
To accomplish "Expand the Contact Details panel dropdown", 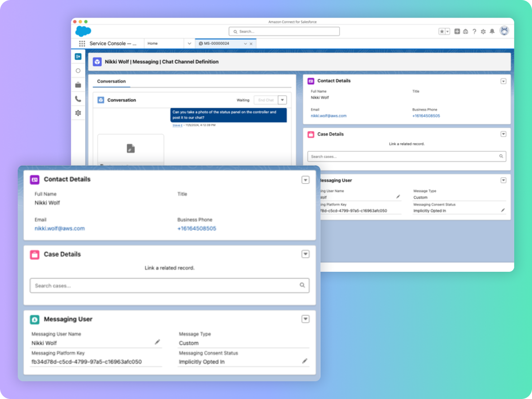I will point(305,180).
